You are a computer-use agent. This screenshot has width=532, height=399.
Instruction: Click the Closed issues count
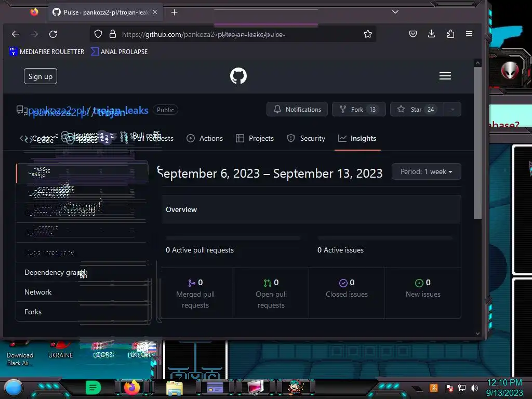click(x=347, y=283)
